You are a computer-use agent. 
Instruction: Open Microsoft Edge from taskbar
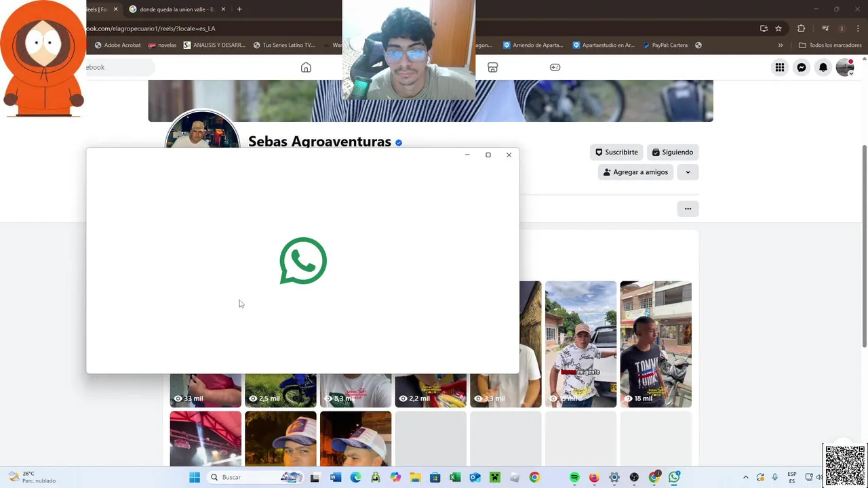[355, 477]
